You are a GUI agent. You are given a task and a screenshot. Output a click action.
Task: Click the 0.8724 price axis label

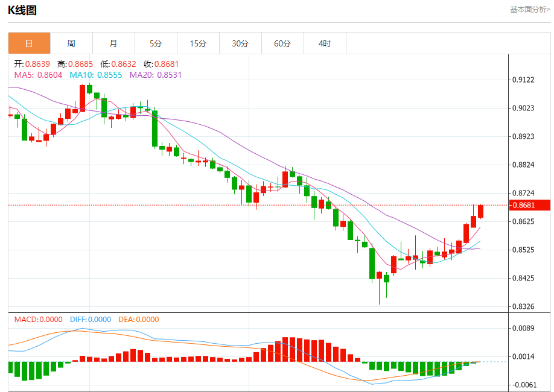pyautogui.click(x=523, y=193)
